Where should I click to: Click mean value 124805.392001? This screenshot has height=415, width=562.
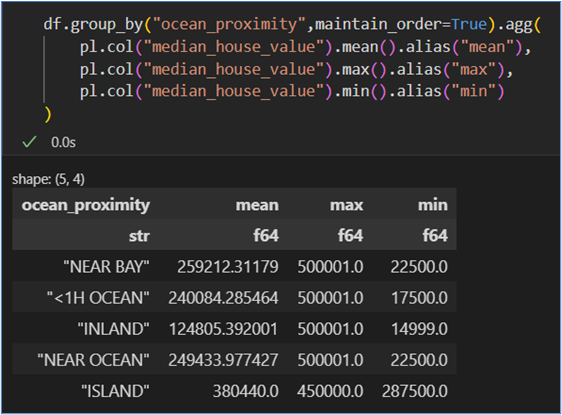[x=223, y=329]
